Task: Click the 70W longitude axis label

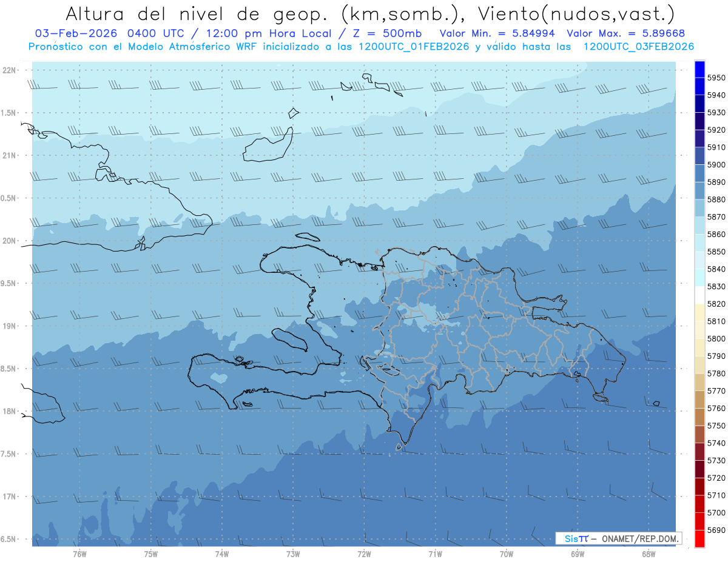Action: tap(506, 554)
